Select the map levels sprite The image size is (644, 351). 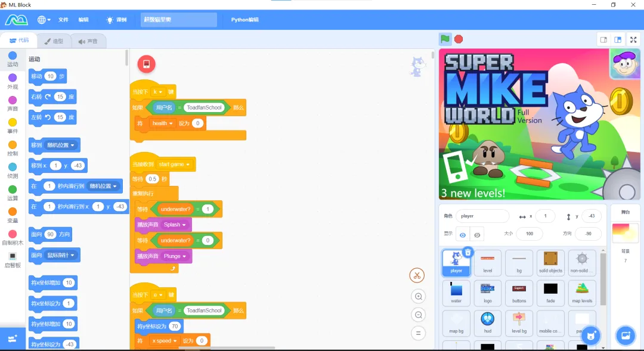tap(582, 293)
